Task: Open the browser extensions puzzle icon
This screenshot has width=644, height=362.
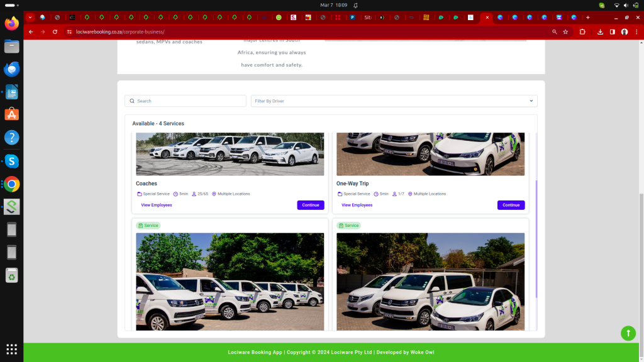Action: pyautogui.click(x=582, y=31)
